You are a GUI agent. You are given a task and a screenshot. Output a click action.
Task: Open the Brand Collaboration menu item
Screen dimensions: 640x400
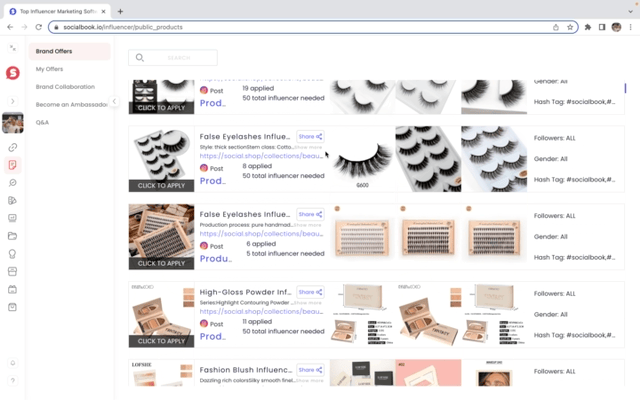[65, 87]
